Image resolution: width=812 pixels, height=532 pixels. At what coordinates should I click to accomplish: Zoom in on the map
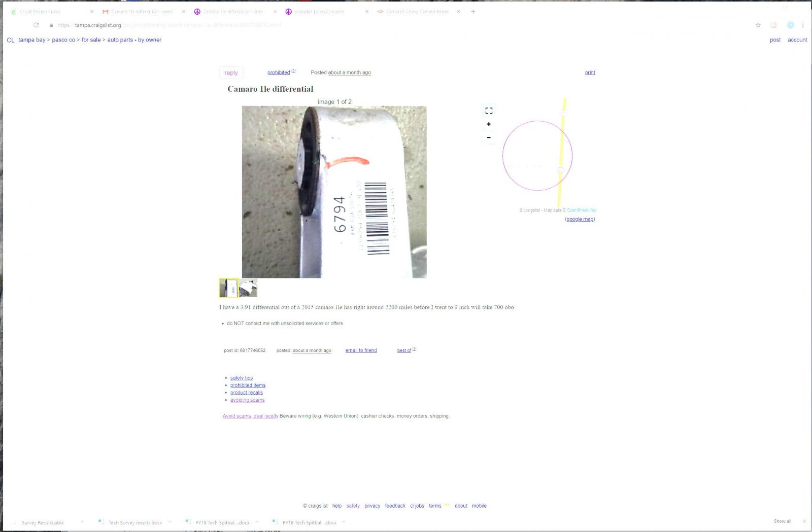[x=489, y=124]
